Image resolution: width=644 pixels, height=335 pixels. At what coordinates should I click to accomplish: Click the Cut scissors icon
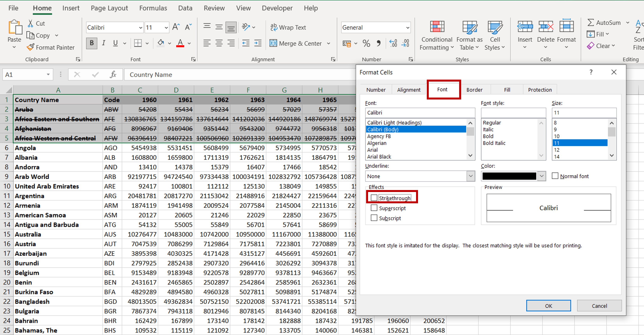point(30,23)
